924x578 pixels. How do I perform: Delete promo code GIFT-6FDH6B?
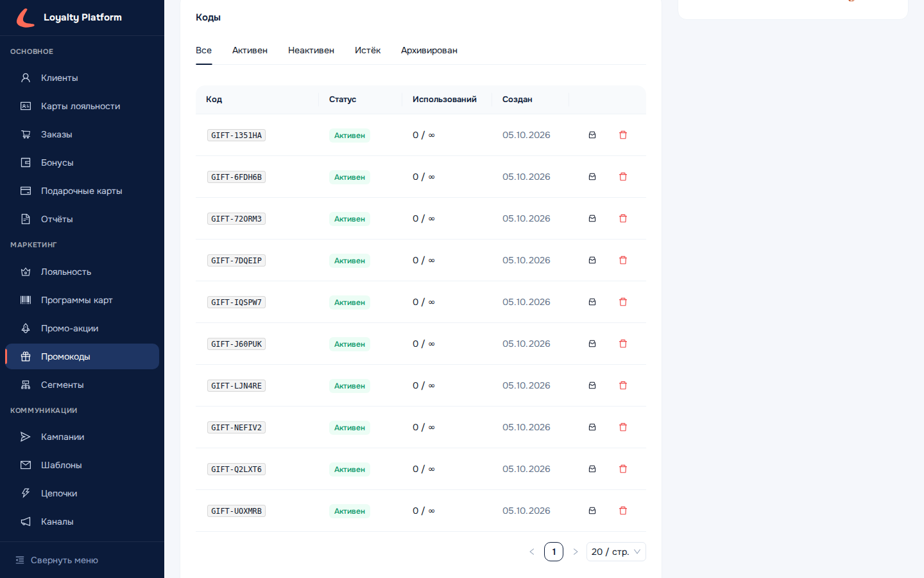[x=623, y=177]
